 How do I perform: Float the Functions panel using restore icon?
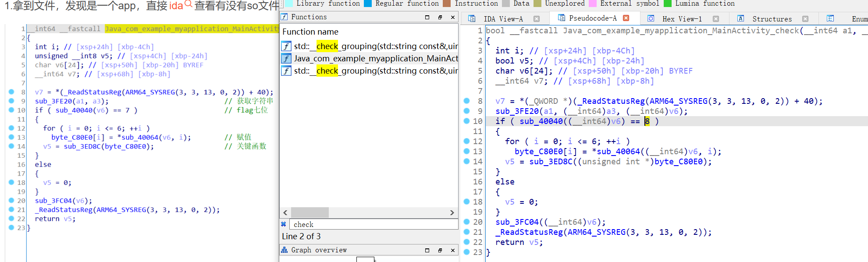click(x=440, y=17)
